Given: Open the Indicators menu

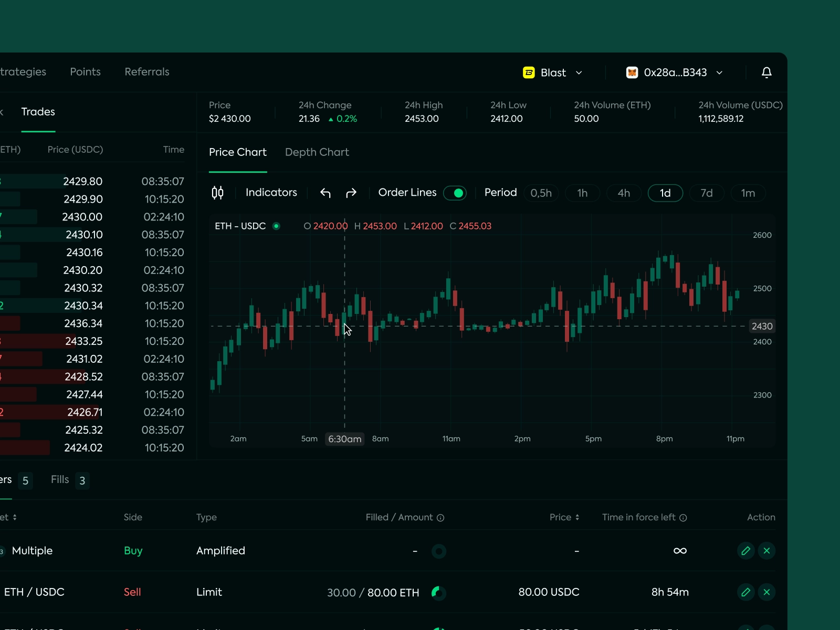Looking at the screenshot, I should tap(271, 193).
